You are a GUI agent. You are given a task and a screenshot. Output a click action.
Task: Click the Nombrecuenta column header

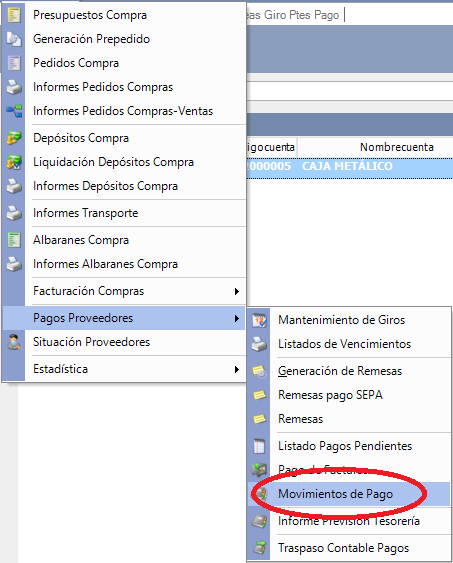coord(397,147)
